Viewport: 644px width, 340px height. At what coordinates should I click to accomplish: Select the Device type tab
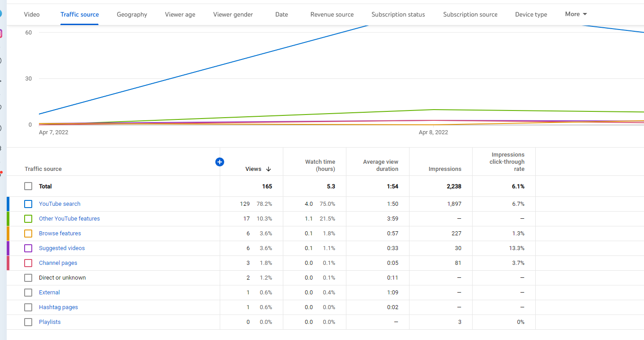click(531, 14)
